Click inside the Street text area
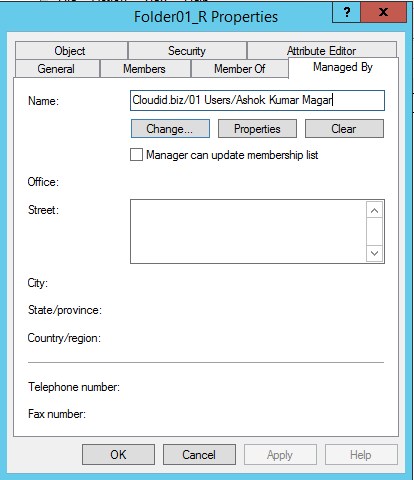 point(248,232)
